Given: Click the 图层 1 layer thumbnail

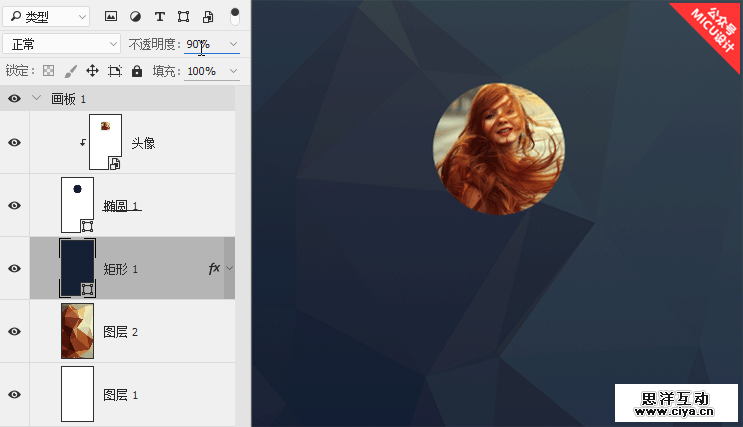Looking at the screenshot, I should 77,394.
